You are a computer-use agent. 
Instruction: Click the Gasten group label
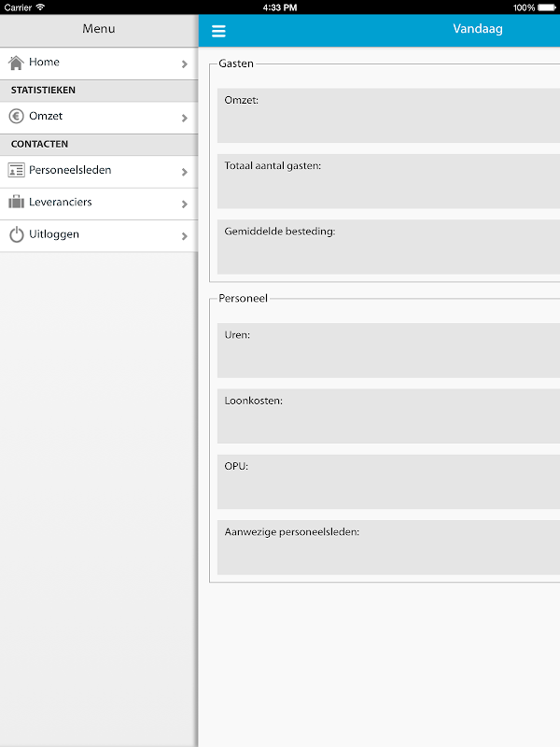(x=236, y=63)
